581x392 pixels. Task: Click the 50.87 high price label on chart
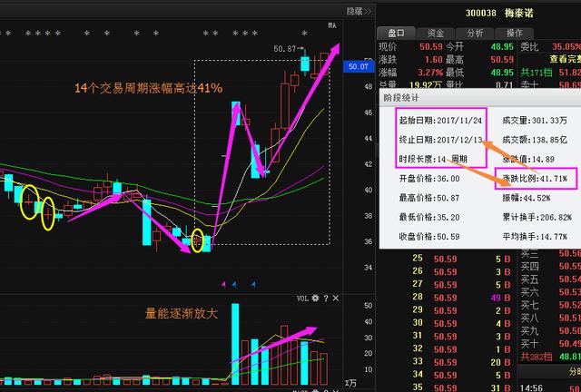click(x=284, y=49)
